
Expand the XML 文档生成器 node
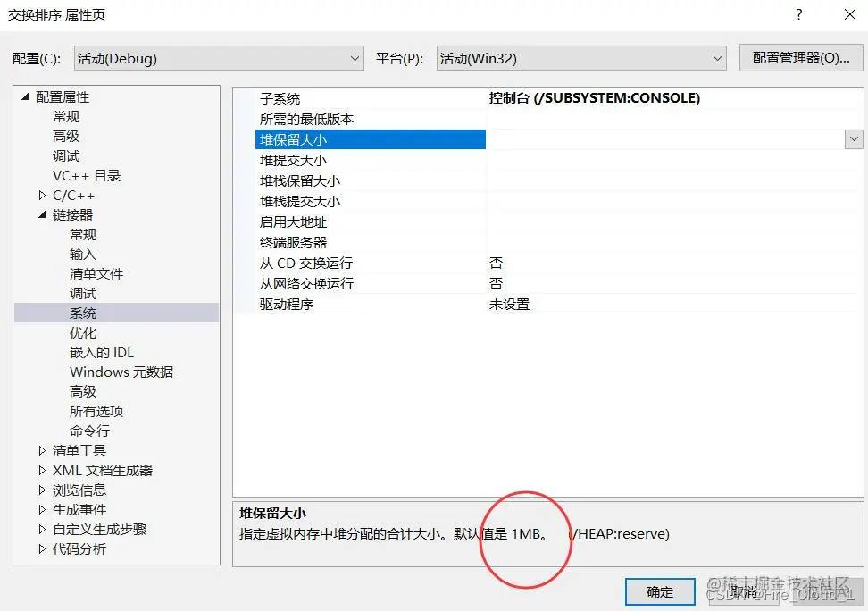[x=40, y=470]
